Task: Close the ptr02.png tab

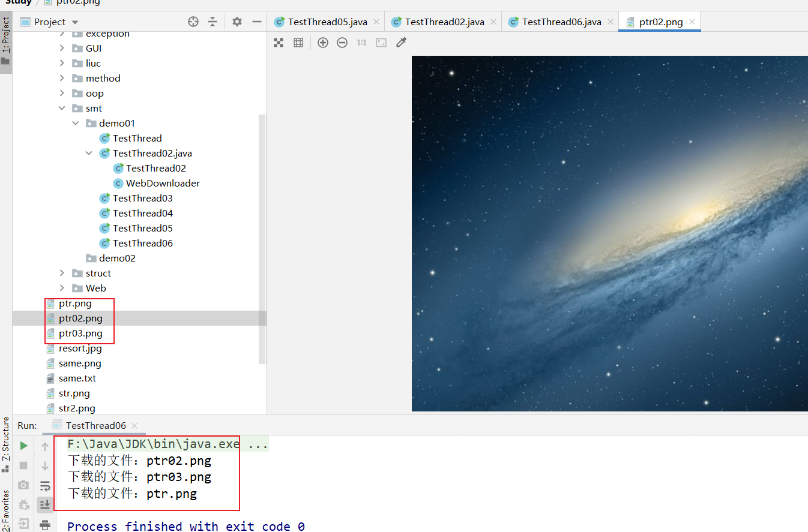Action: (x=692, y=22)
